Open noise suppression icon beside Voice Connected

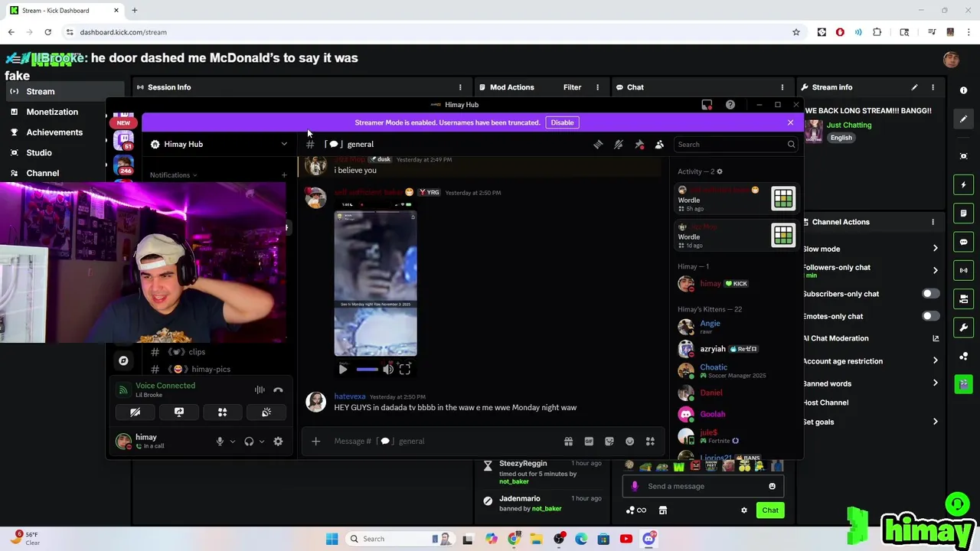tap(260, 390)
